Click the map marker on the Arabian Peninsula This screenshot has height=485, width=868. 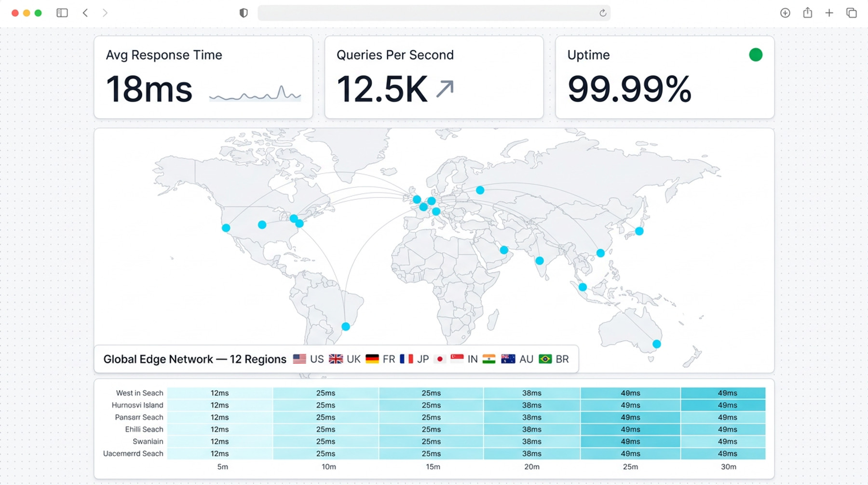504,250
